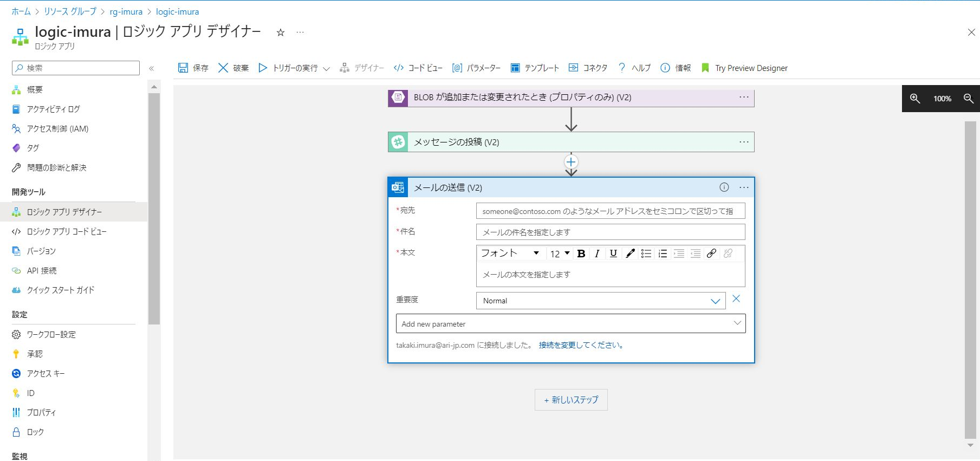Toggle numbered list formatting
980x461 pixels.
click(x=663, y=254)
